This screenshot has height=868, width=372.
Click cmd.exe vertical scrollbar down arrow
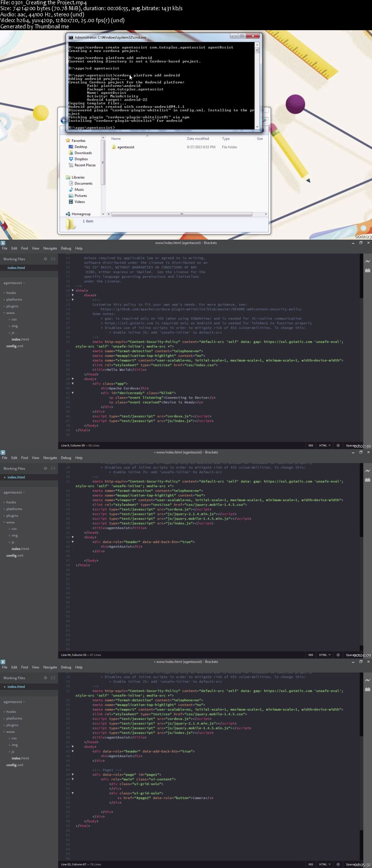click(257, 127)
